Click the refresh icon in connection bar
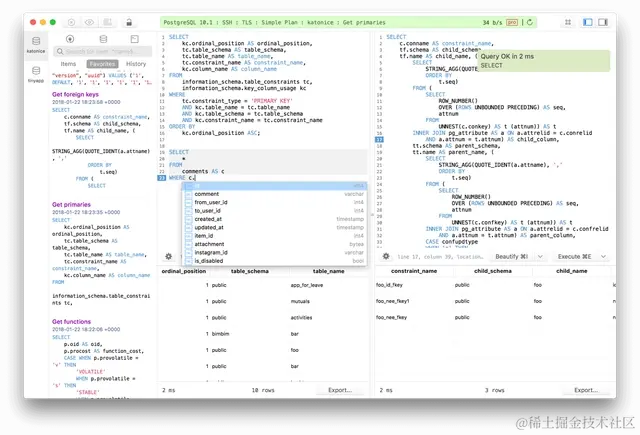640x435 pixels. pyautogui.click(x=530, y=22)
